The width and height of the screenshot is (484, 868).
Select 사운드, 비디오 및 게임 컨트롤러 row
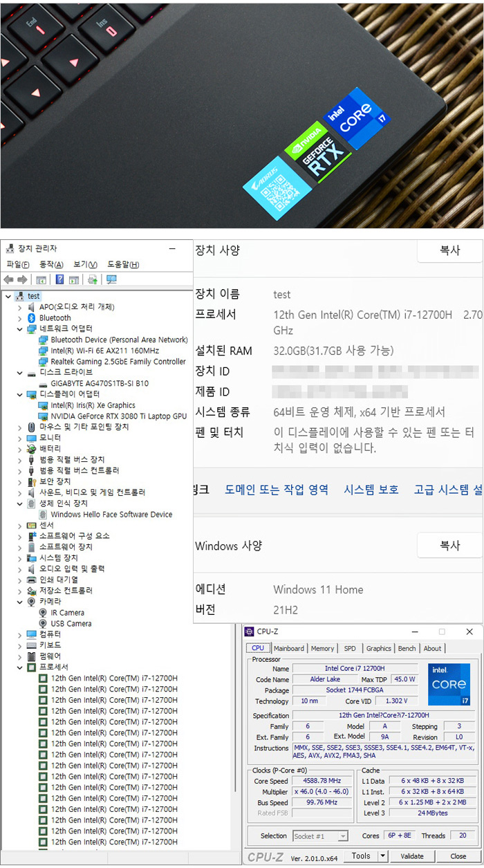point(92,492)
